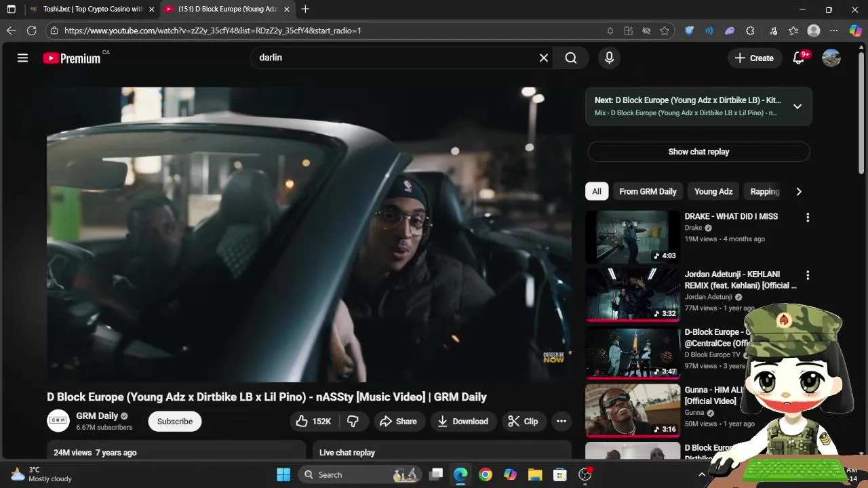Screen dimensions: 868x488
Task: Open options for DRAKE - WHAT DID I MISS
Action: tap(807, 218)
